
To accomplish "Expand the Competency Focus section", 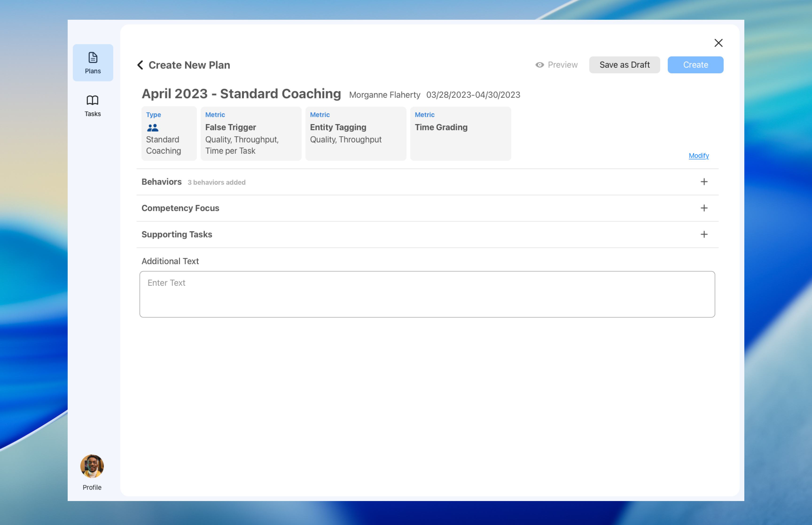I will (704, 208).
